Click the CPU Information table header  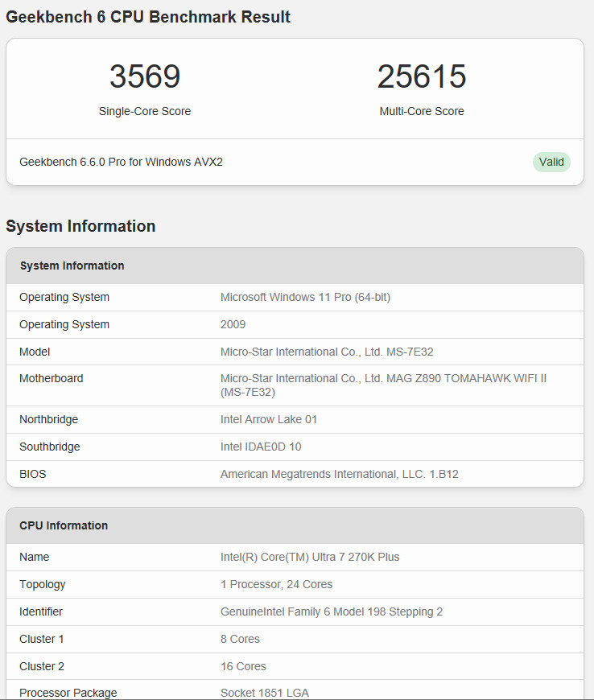(x=64, y=525)
